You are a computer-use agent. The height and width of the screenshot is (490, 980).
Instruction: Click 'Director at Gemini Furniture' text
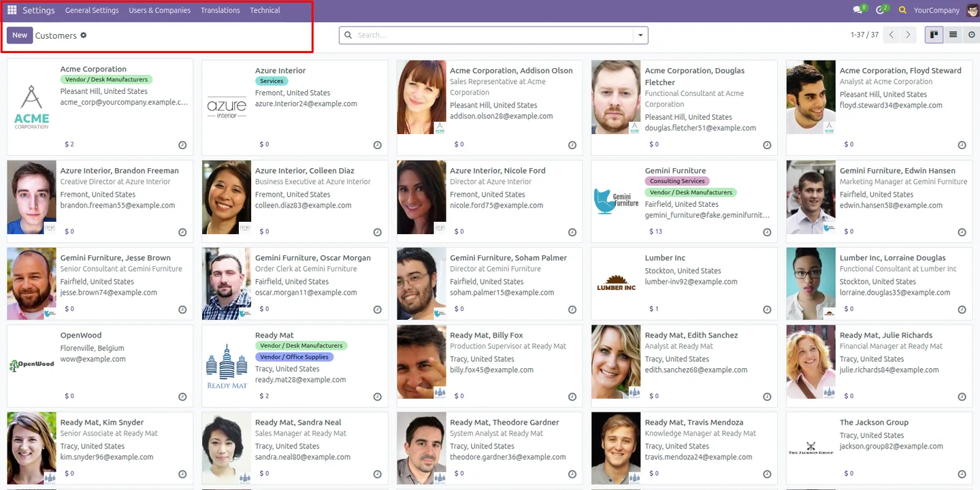click(495, 269)
